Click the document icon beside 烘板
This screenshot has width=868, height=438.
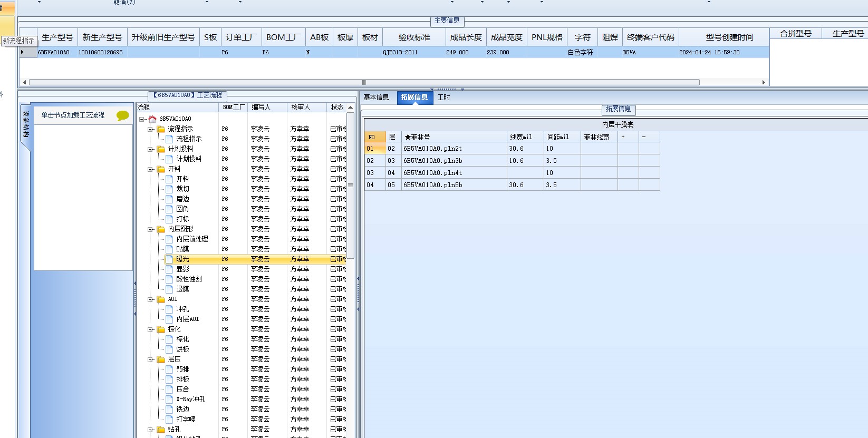(x=169, y=349)
